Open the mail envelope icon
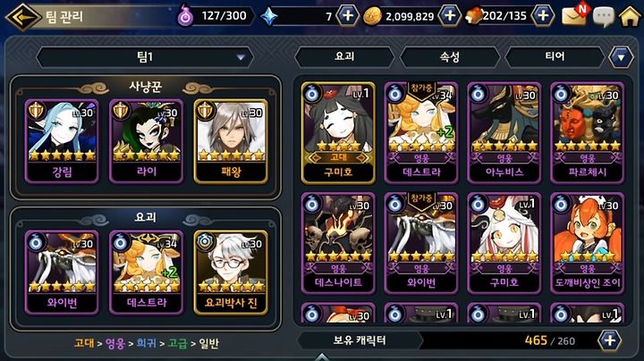 tap(575, 15)
